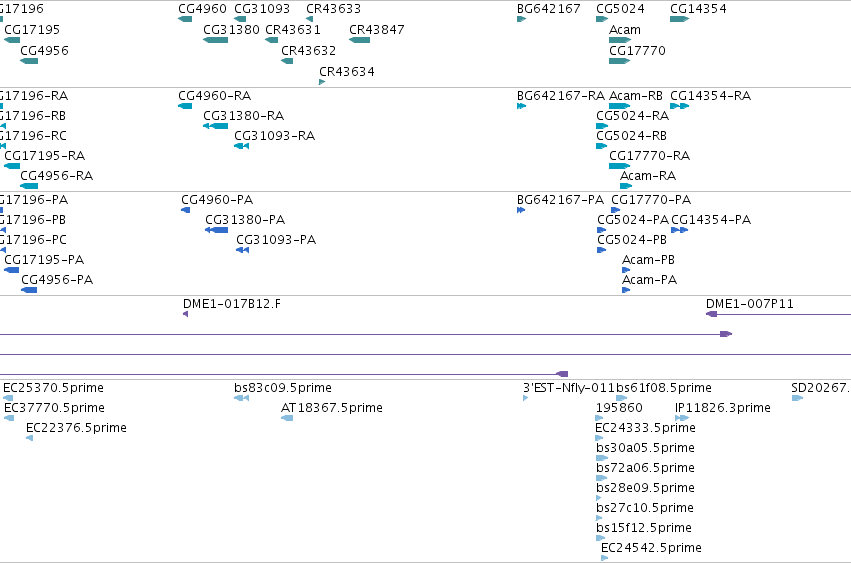Click the CG5024-RB transcript label
Screen dimensions: 851x563
tap(631, 136)
